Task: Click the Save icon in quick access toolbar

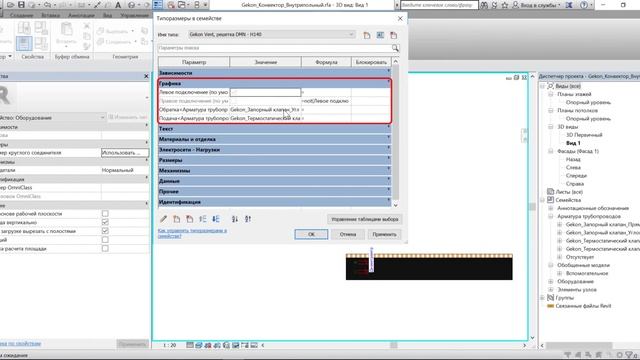Action: click(21, 5)
